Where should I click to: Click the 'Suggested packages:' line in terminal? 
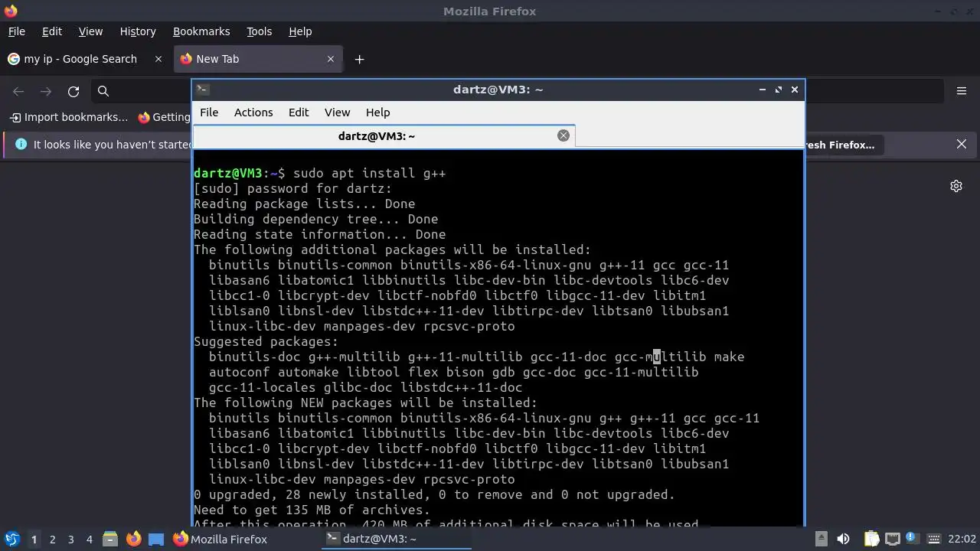(266, 341)
